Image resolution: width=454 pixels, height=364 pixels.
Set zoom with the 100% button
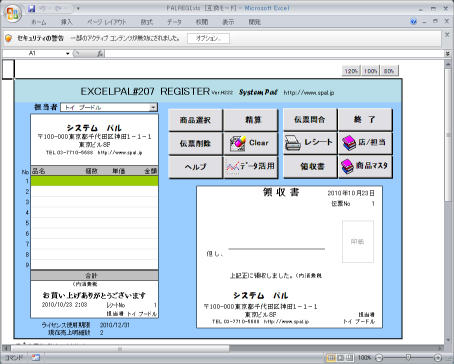click(370, 71)
